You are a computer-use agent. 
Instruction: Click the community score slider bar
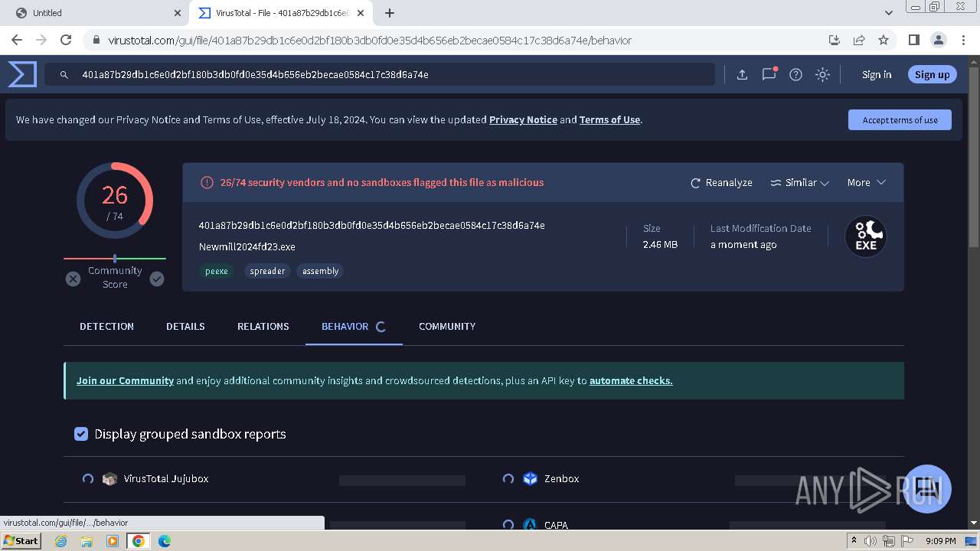(x=115, y=259)
